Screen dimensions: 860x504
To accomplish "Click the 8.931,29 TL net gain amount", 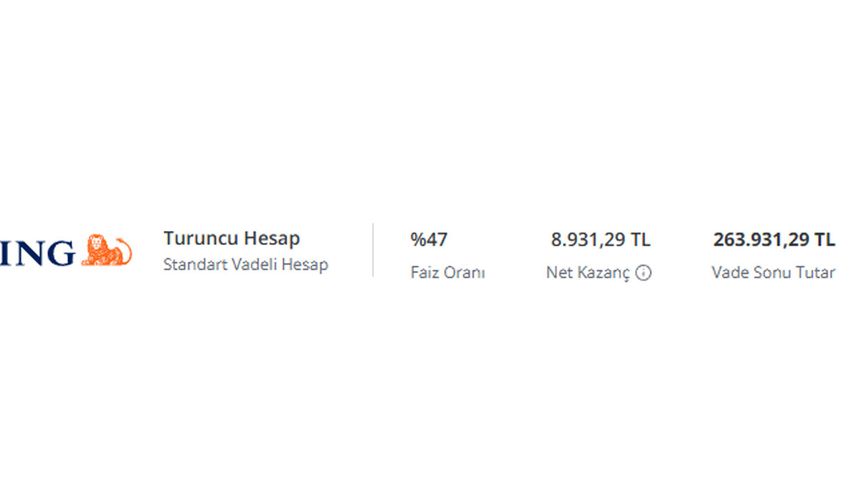I will [601, 240].
